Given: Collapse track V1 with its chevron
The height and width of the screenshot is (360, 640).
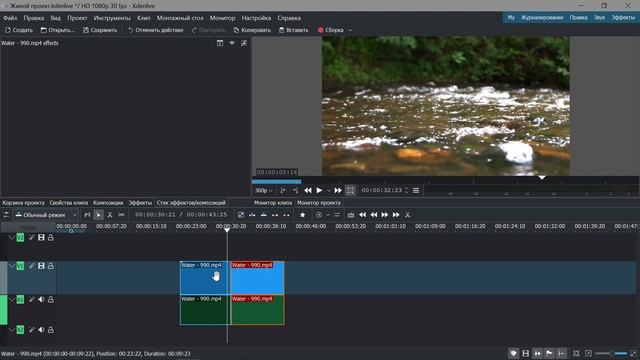Looking at the screenshot, I should tap(12, 266).
